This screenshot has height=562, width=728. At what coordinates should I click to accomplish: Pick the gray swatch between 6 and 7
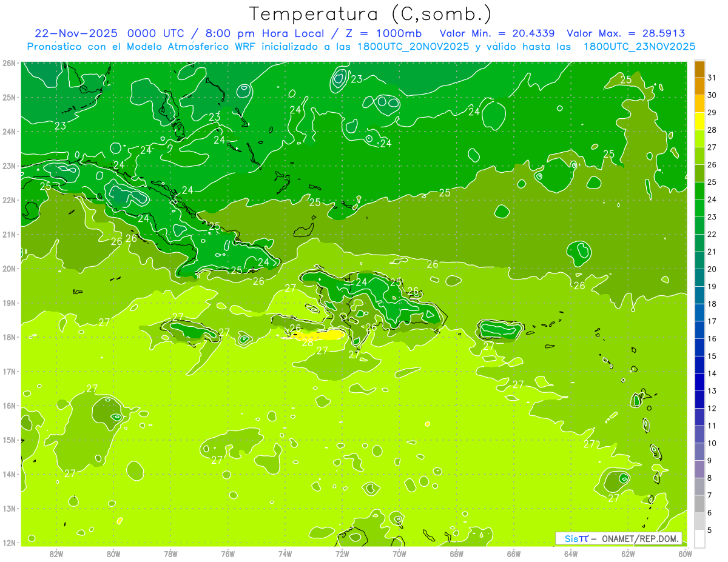[699, 504]
